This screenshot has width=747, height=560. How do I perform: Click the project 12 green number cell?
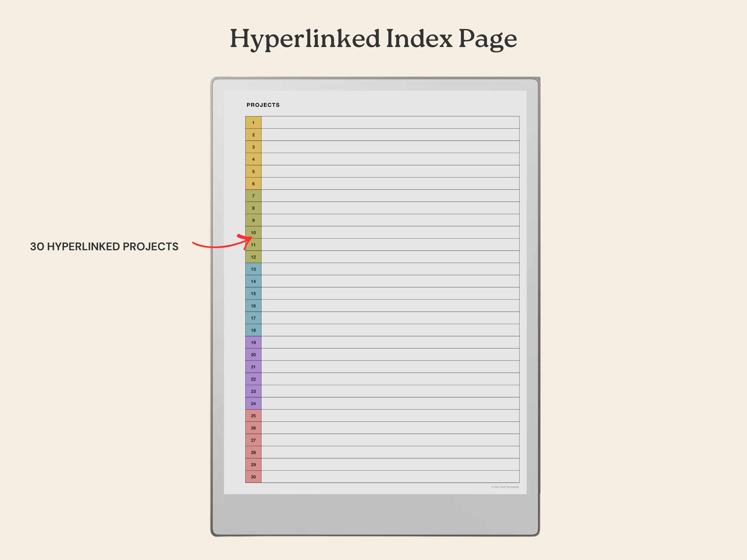click(x=253, y=257)
